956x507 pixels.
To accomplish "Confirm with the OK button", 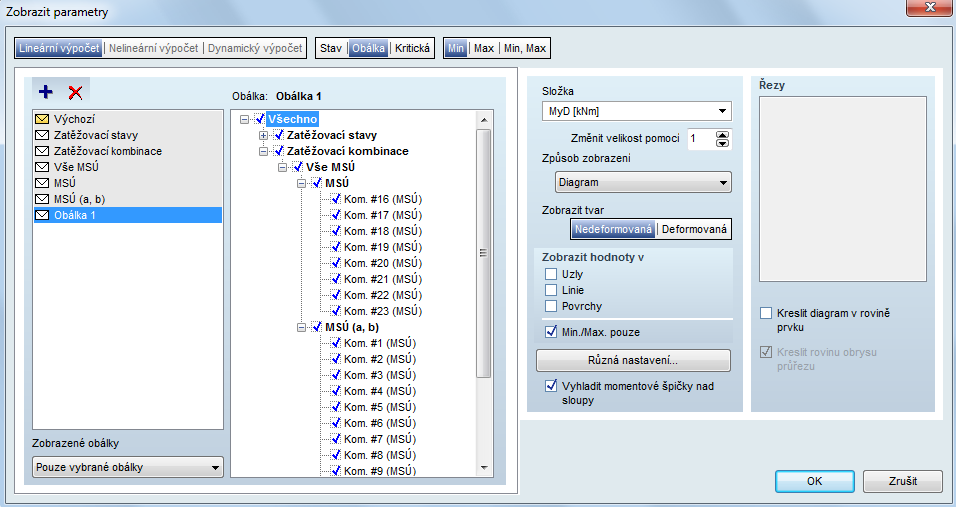I will click(815, 481).
